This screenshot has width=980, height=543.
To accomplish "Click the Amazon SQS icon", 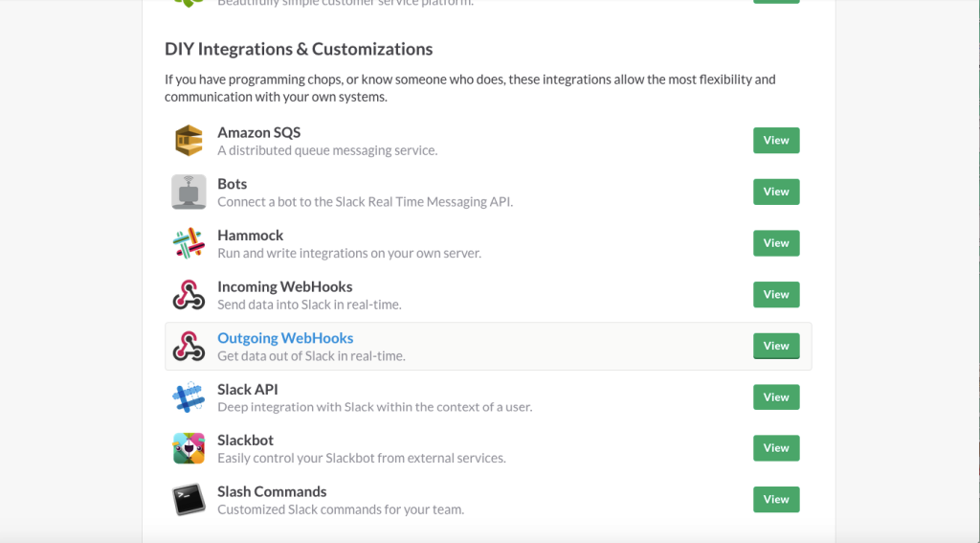I will [x=189, y=140].
